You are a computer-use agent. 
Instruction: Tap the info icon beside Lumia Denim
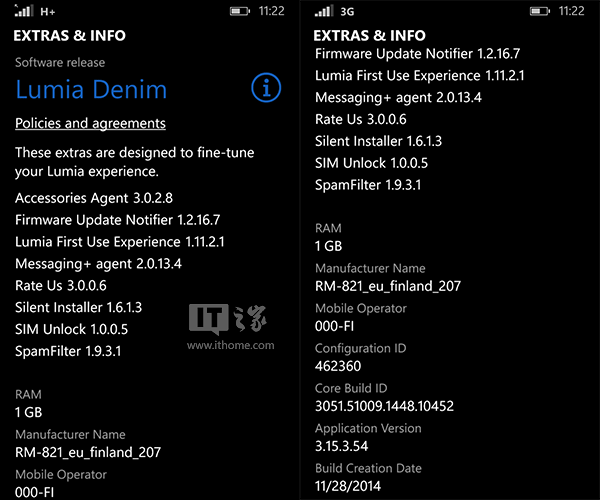(x=266, y=89)
